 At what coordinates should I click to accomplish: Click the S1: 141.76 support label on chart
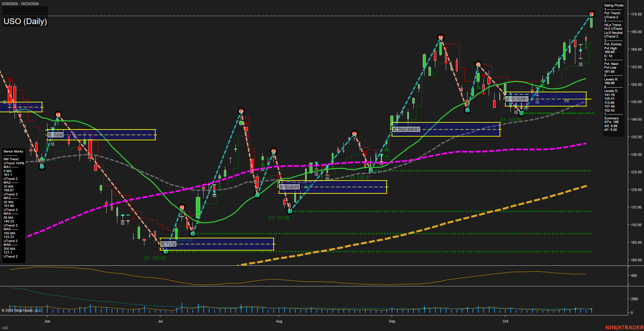click(x=511, y=120)
